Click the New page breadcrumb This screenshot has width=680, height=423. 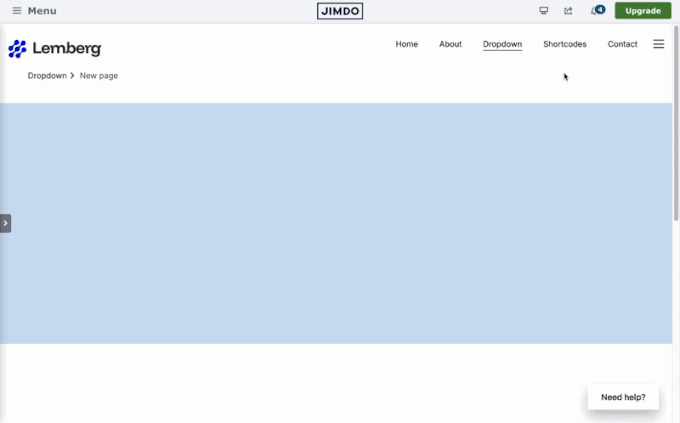point(99,76)
